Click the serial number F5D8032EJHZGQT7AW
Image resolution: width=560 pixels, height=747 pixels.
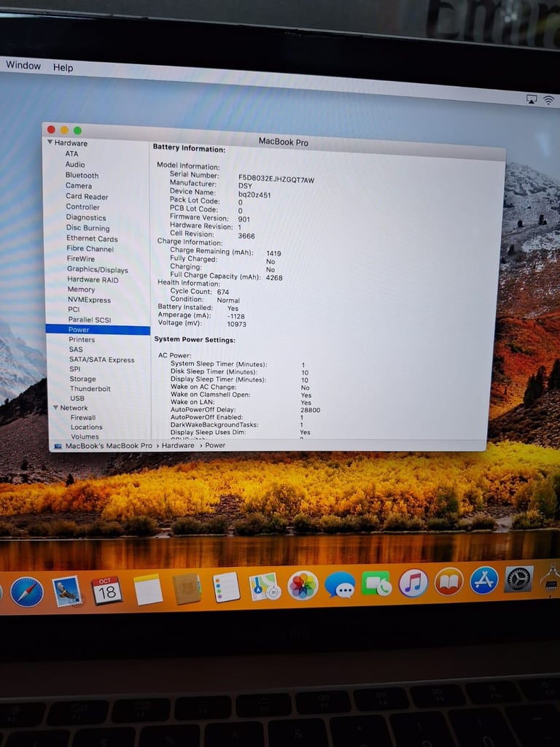(276, 179)
